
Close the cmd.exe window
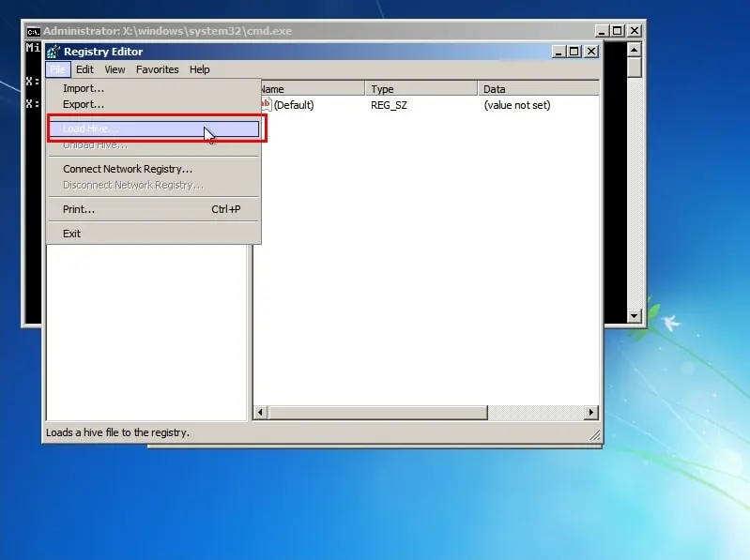635,31
